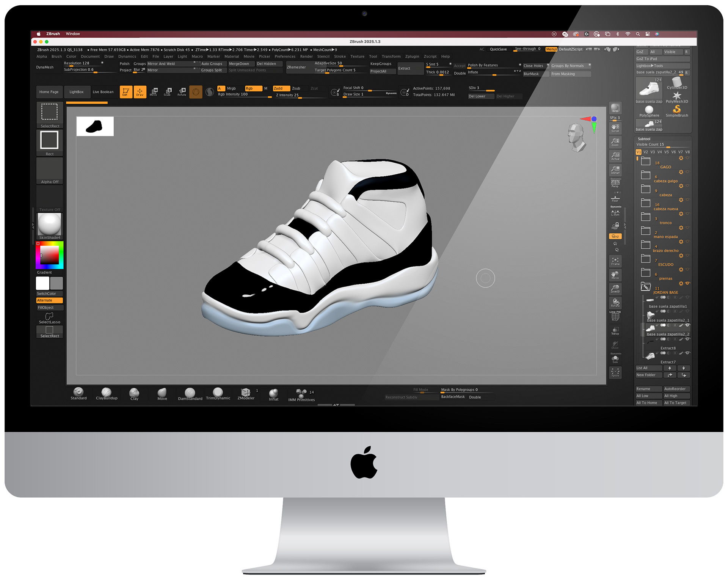Screen dimensions: 728x581
Task: Expand the piernas folder
Action: click(x=646, y=273)
